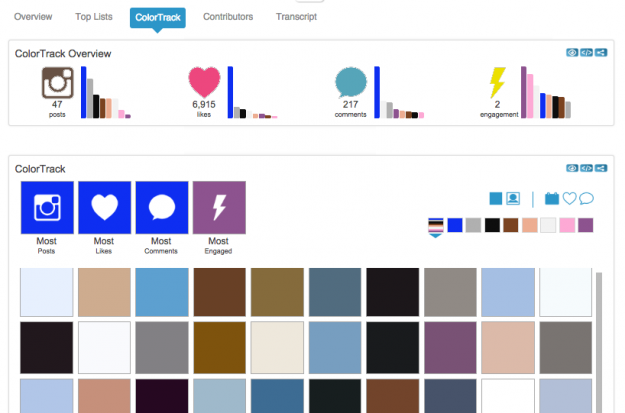The width and height of the screenshot is (625, 413).
Task: Filter by the peach color swatch
Action: (x=530, y=225)
